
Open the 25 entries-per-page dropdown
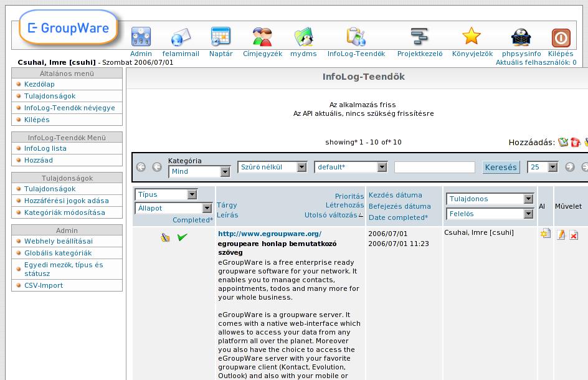pyautogui.click(x=543, y=167)
